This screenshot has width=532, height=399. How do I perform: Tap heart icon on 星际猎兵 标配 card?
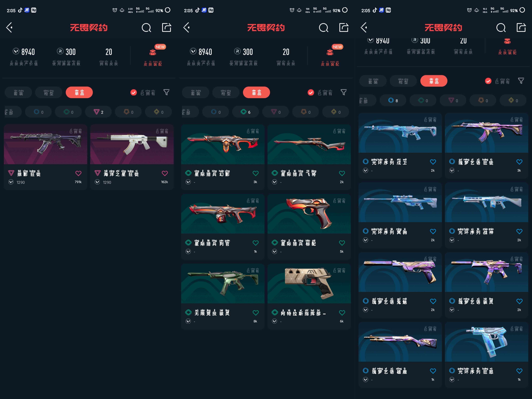(342, 243)
